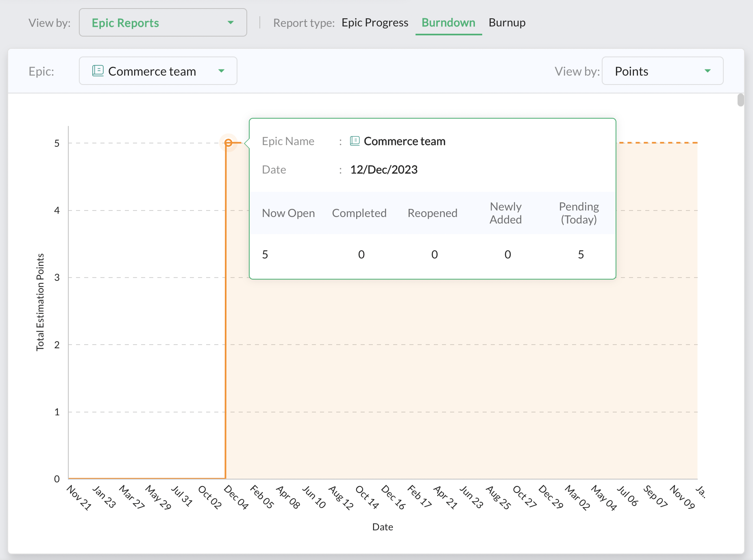Open the Points view-by dropdown
This screenshot has width=753, height=560.
pos(662,71)
